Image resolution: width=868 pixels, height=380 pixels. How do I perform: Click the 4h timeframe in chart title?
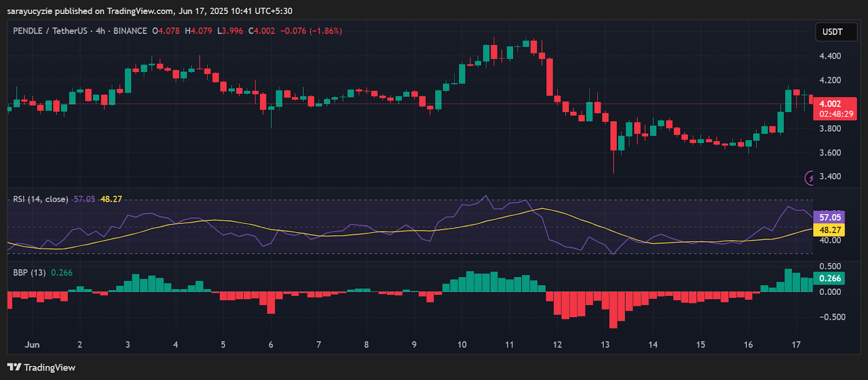[100, 31]
